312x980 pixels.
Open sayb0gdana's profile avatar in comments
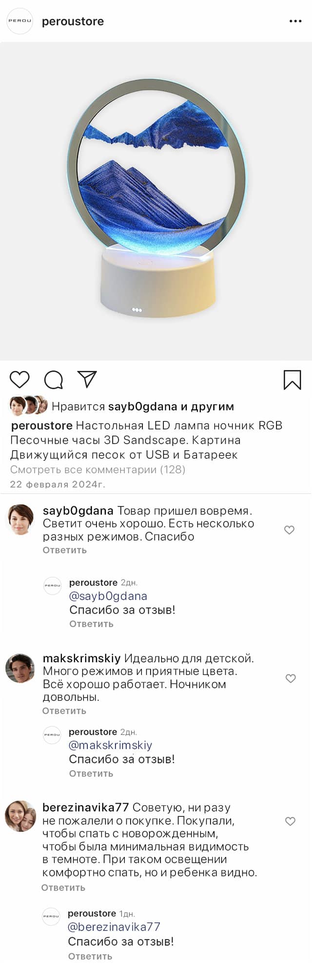[20, 519]
